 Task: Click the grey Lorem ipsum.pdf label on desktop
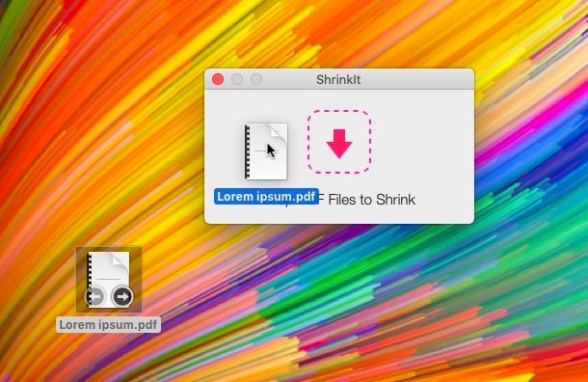(108, 324)
